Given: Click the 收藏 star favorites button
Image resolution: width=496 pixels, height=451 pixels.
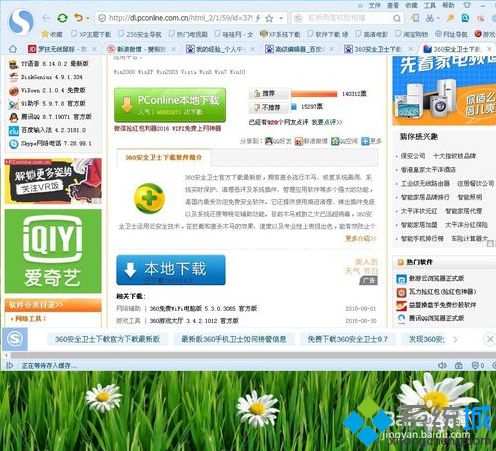Looking at the screenshot, I should pos(52,34).
